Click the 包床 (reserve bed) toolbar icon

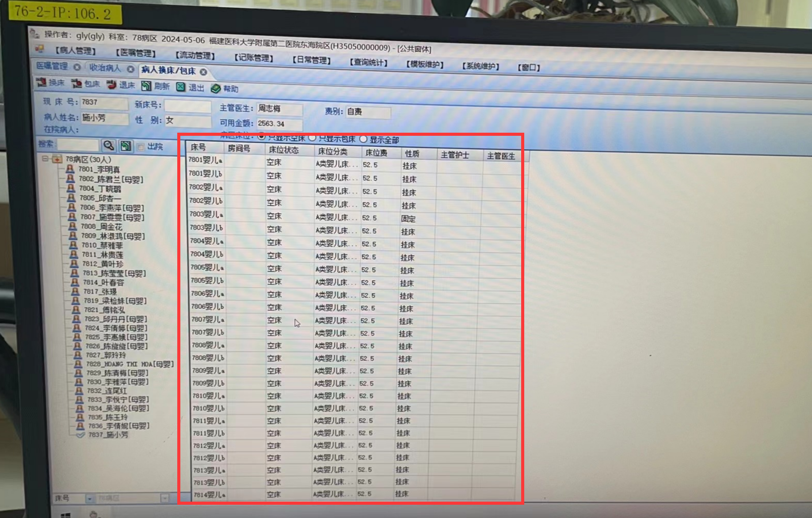76,84
